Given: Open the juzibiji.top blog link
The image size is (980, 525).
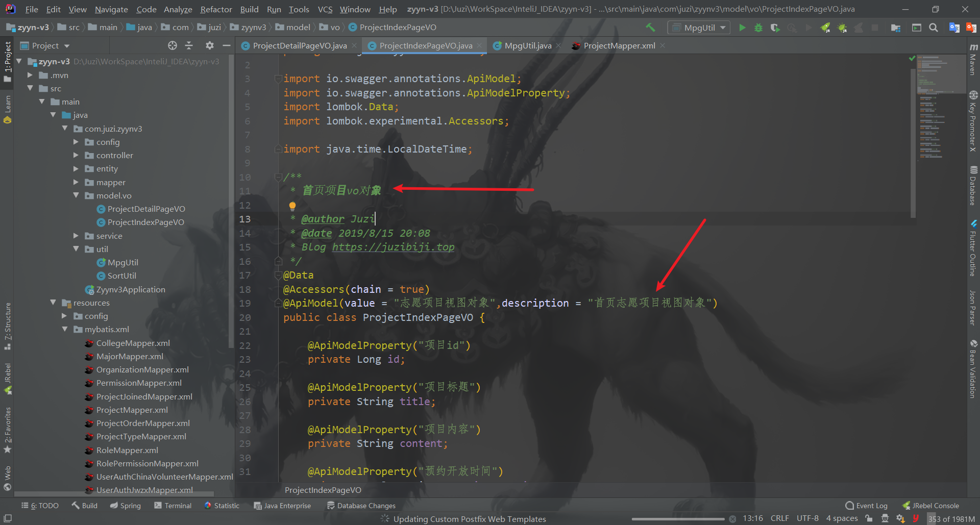Looking at the screenshot, I should 393,247.
